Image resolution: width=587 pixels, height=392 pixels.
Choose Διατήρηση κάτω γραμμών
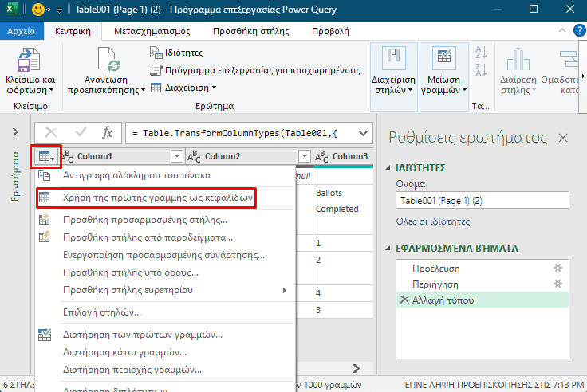point(165,352)
